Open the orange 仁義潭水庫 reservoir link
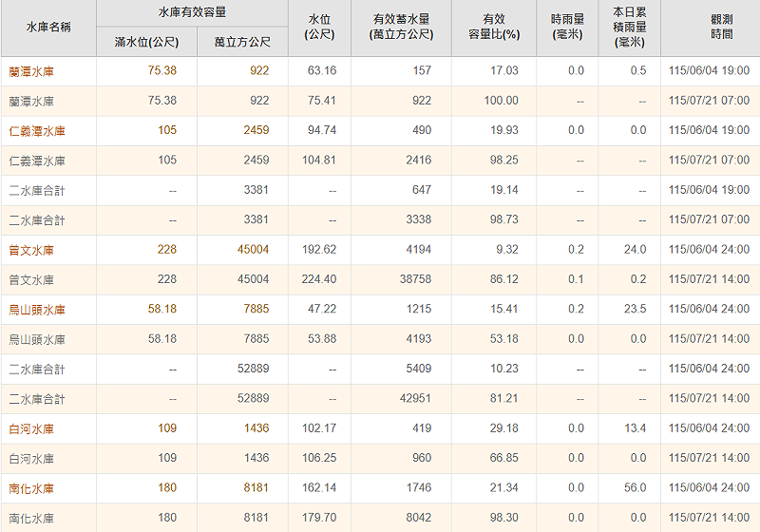Image resolution: width=760 pixels, height=532 pixels. (37, 131)
